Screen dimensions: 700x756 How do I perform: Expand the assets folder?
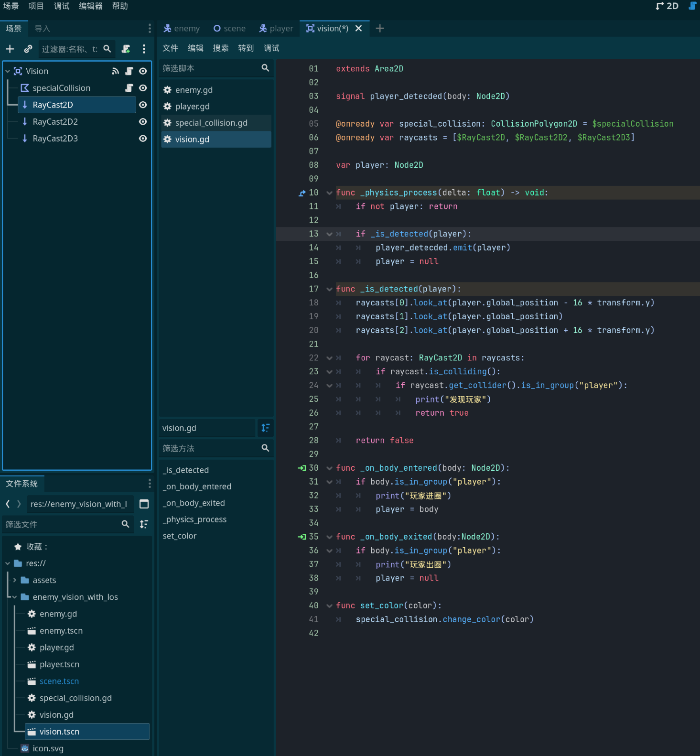(x=15, y=580)
